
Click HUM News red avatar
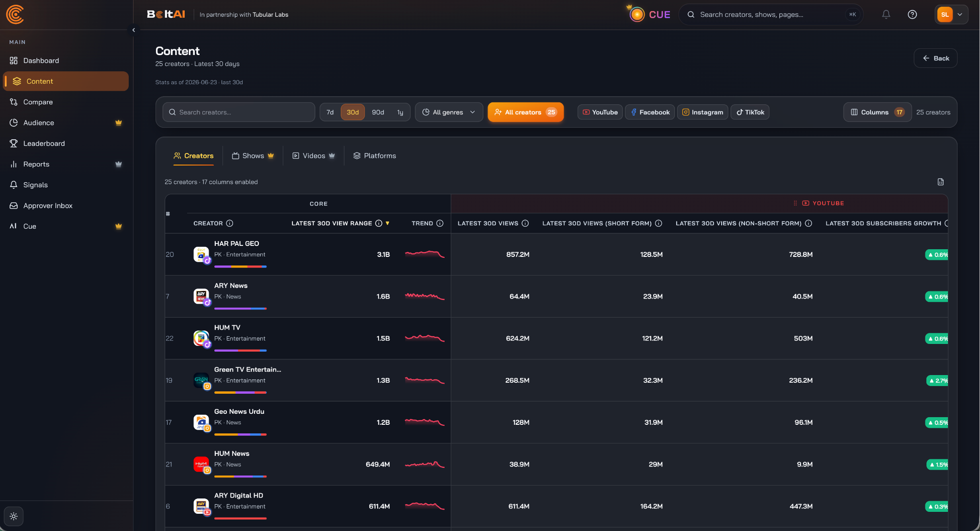tap(201, 465)
